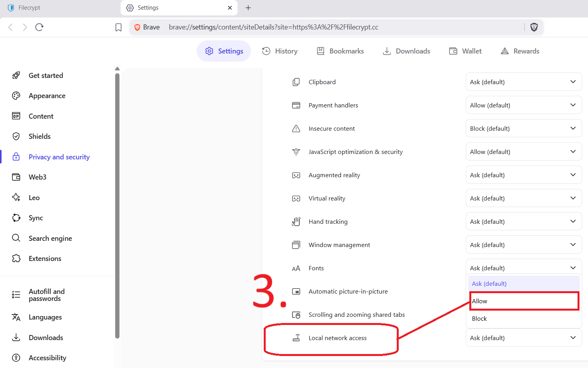Open Shields settings in the sidebar
Viewport: 588px width, 368px height.
coord(40,136)
